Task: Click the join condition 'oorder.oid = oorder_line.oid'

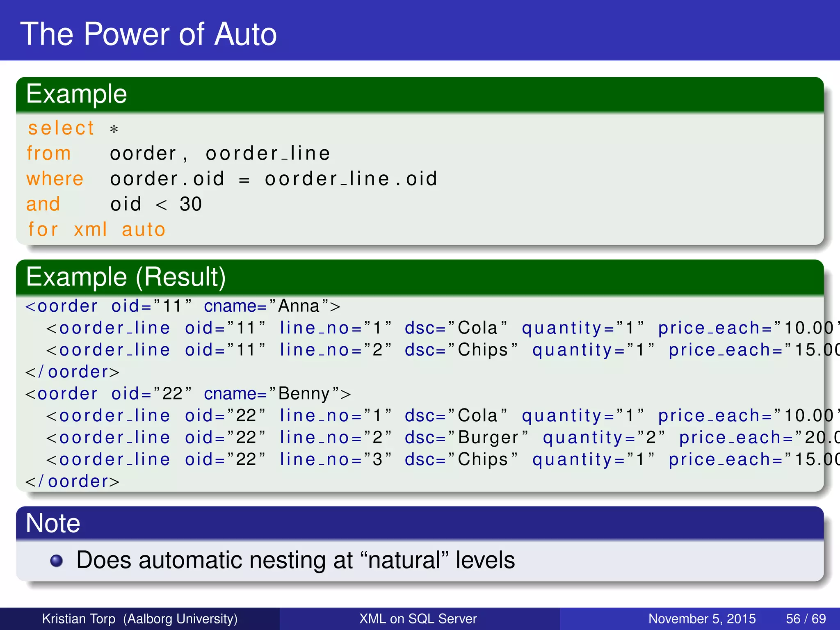Action: click(x=274, y=179)
